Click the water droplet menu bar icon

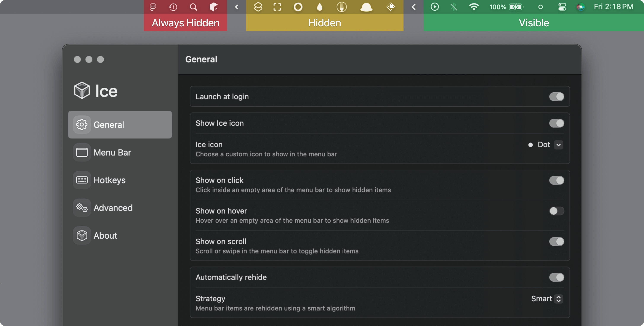pyautogui.click(x=319, y=7)
